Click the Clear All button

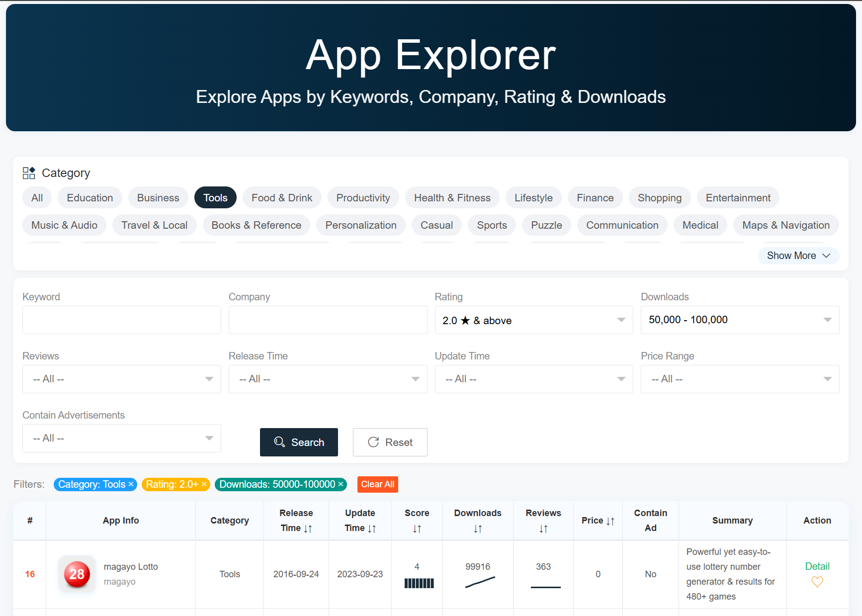377,484
